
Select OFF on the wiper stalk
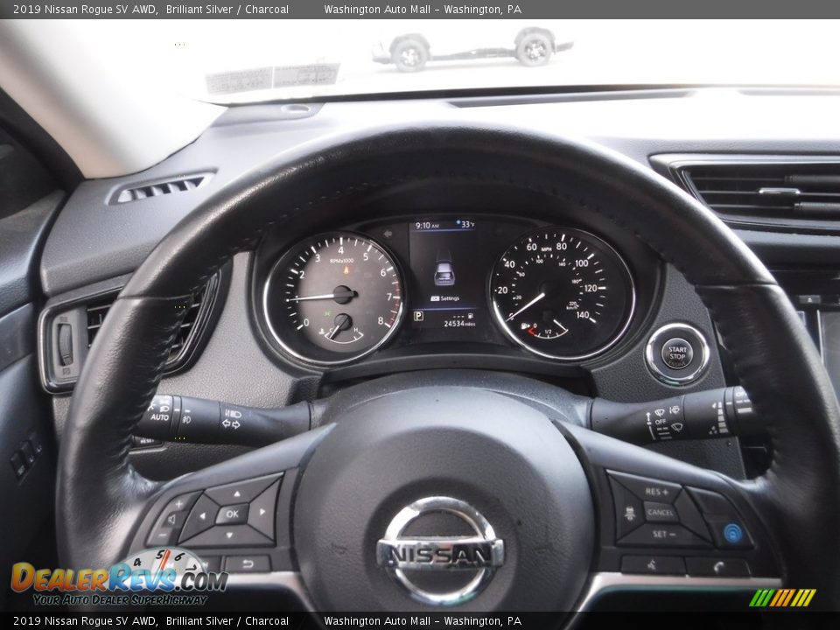tap(661, 422)
